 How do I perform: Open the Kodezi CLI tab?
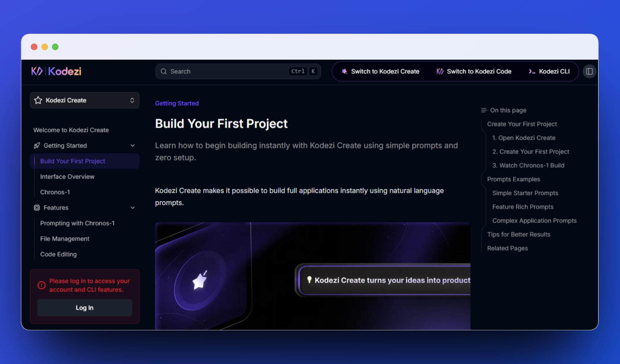click(549, 71)
